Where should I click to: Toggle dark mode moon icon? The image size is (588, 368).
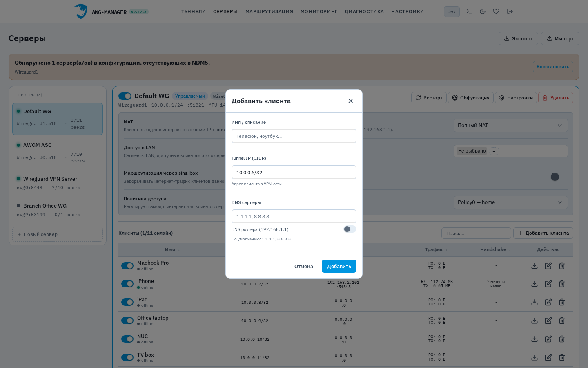[x=483, y=11]
